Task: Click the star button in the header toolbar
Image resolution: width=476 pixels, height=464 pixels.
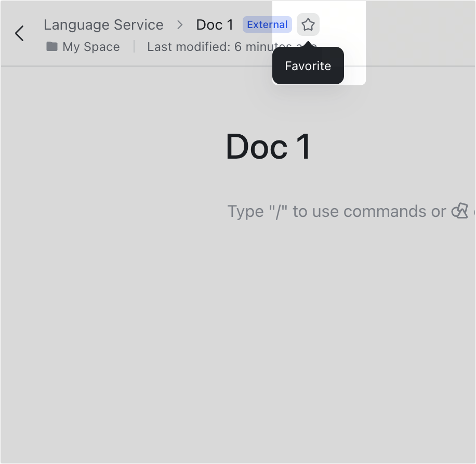Action: click(x=308, y=24)
